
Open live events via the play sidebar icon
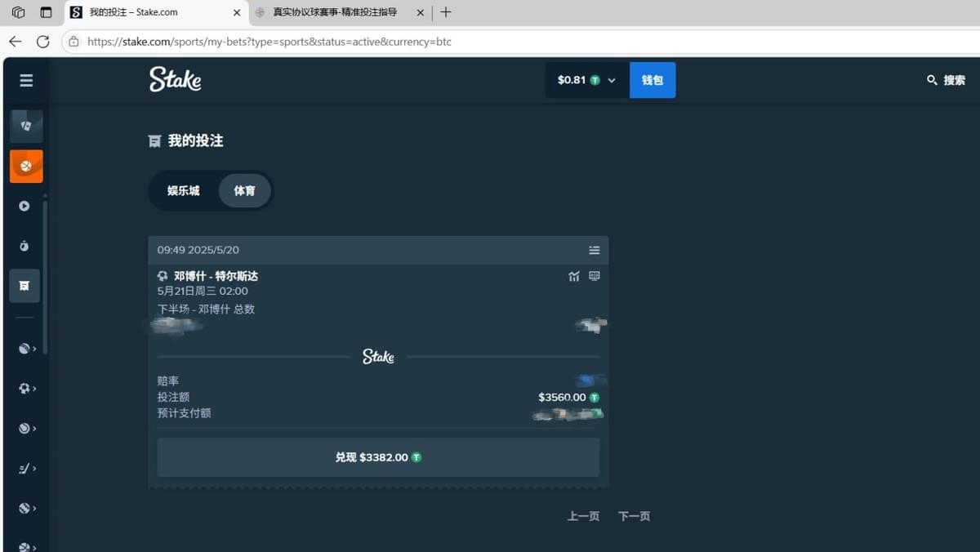coord(24,206)
